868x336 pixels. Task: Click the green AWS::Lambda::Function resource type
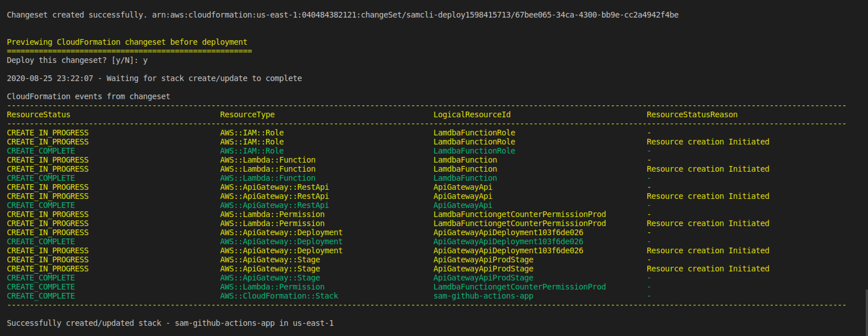(x=267, y=178)
